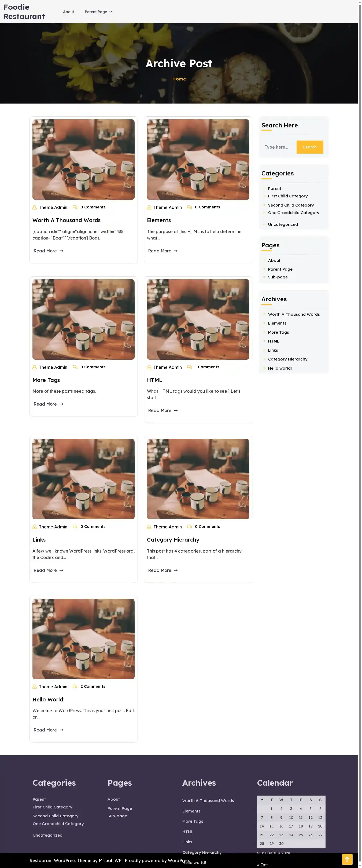This screenshot has height=868, width=362.
Task: Open About in sidebar Pages list
Action: point(274,260)
